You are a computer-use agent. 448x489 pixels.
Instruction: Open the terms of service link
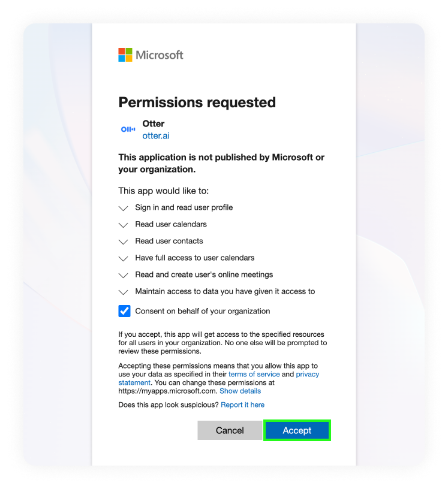tap(254, 374)
